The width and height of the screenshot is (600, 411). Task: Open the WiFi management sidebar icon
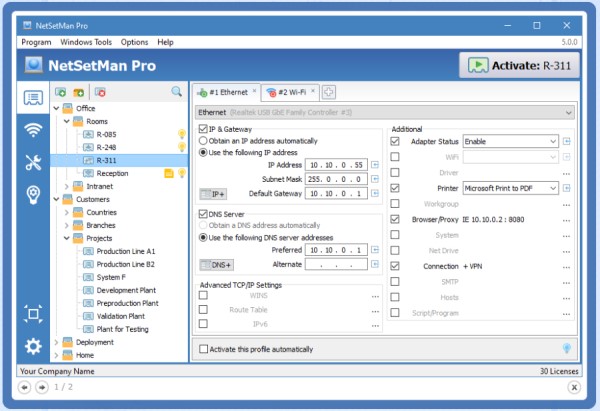click(x=33, y=130)
